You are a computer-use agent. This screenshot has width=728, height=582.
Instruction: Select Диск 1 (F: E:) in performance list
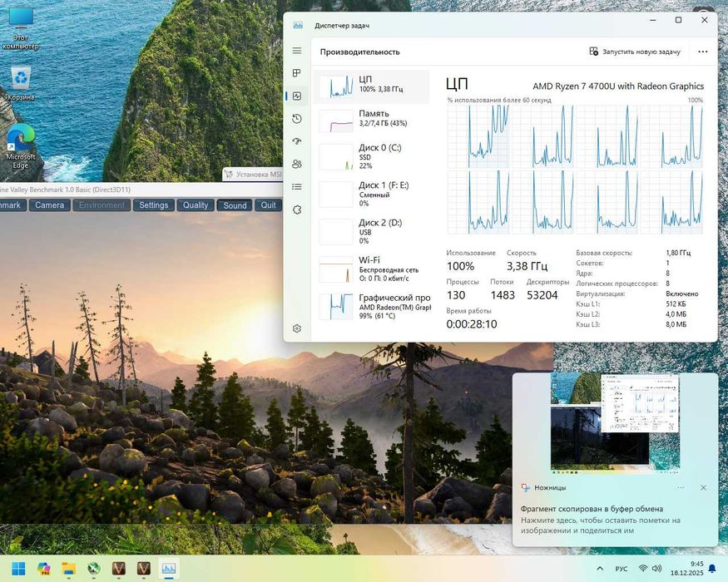pyautogui.click(x=371, y=194)
